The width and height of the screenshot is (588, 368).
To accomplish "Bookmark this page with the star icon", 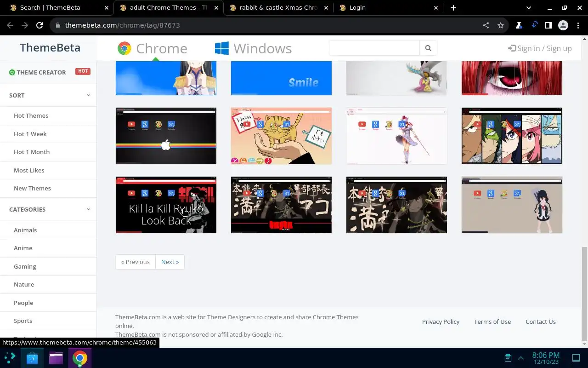I will (501, 25).
